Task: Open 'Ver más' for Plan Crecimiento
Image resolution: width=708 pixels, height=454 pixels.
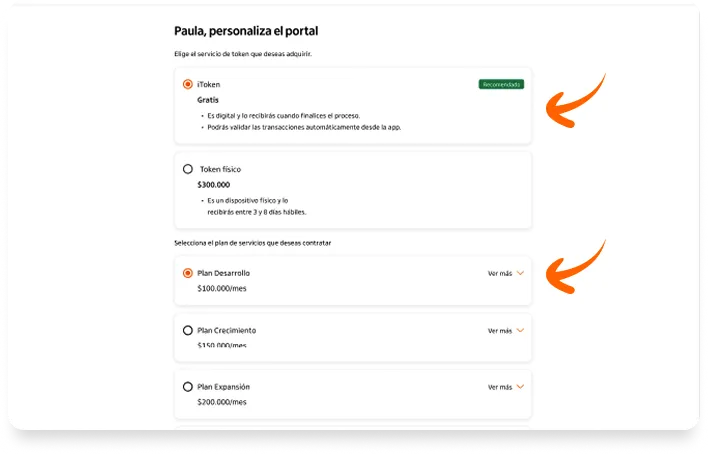Action: click(x=500, y=331)
